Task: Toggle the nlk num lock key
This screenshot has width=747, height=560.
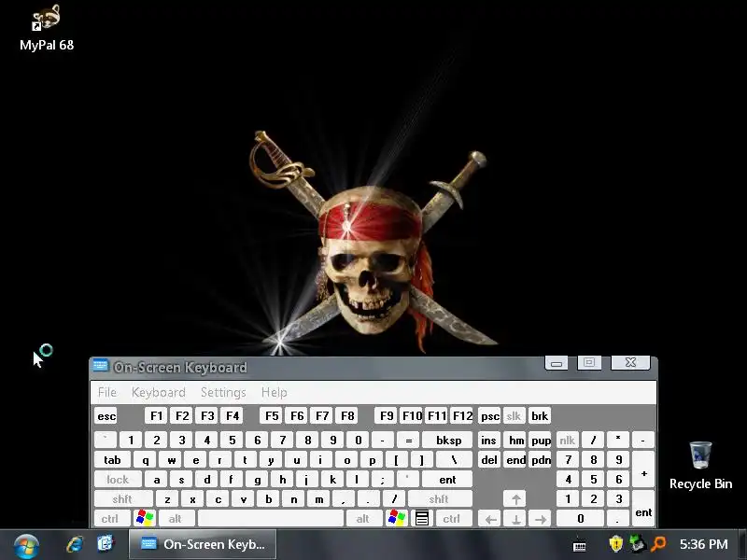Action: pos(567,440)
